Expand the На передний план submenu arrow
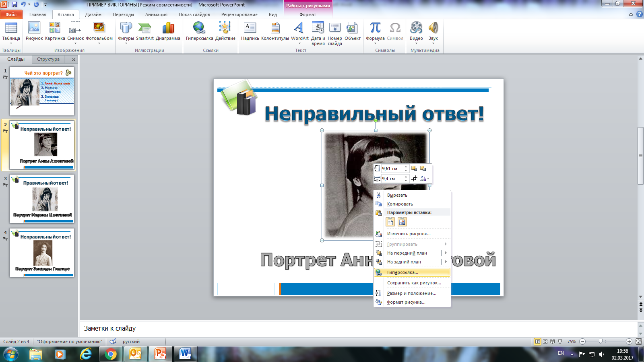Viewport: 644px width, 362px height. (x=446, y=253)
